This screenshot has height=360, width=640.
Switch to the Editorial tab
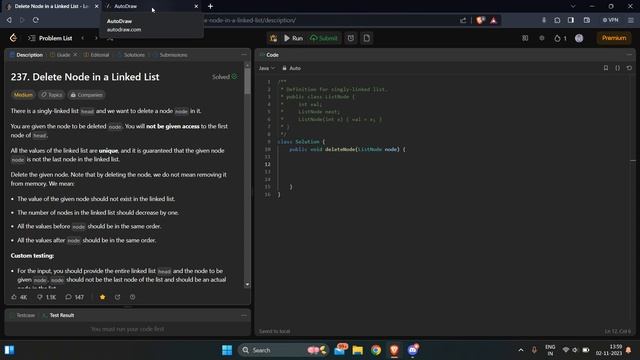tap(96, 55)
